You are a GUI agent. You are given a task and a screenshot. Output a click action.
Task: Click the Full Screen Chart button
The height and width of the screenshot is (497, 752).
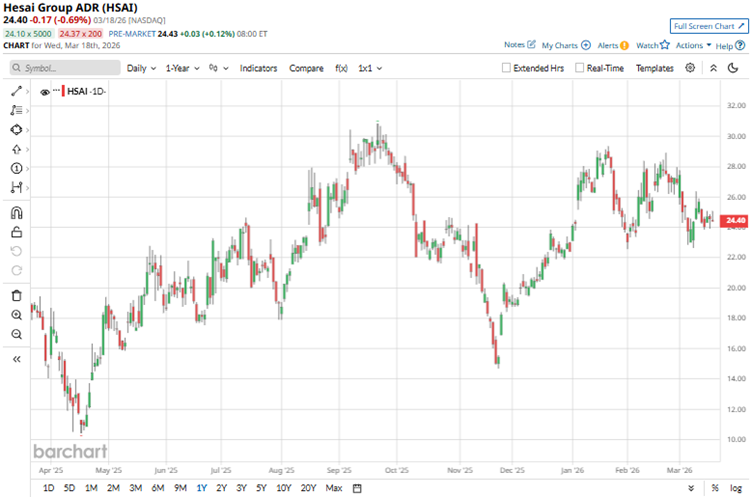tap(708, 26)
